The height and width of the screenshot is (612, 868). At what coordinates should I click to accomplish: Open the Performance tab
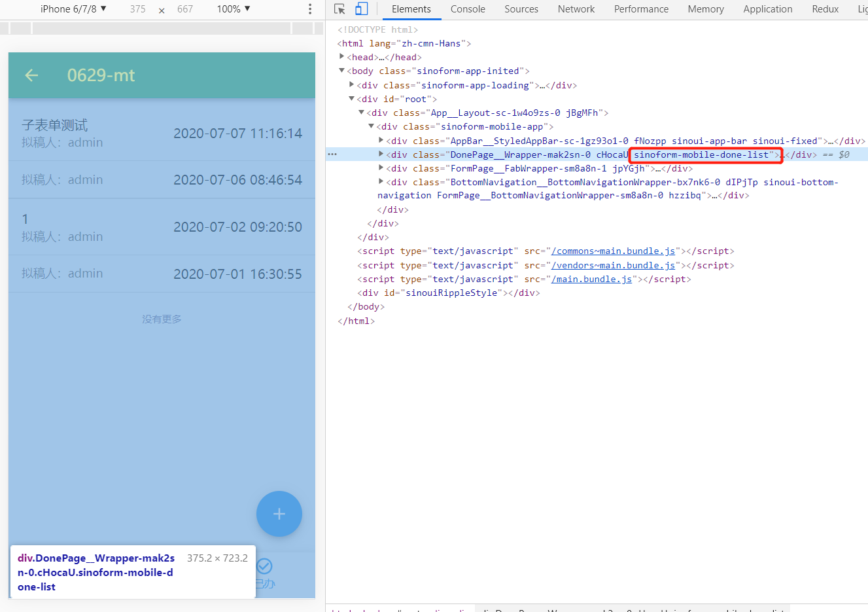[641, 9]
